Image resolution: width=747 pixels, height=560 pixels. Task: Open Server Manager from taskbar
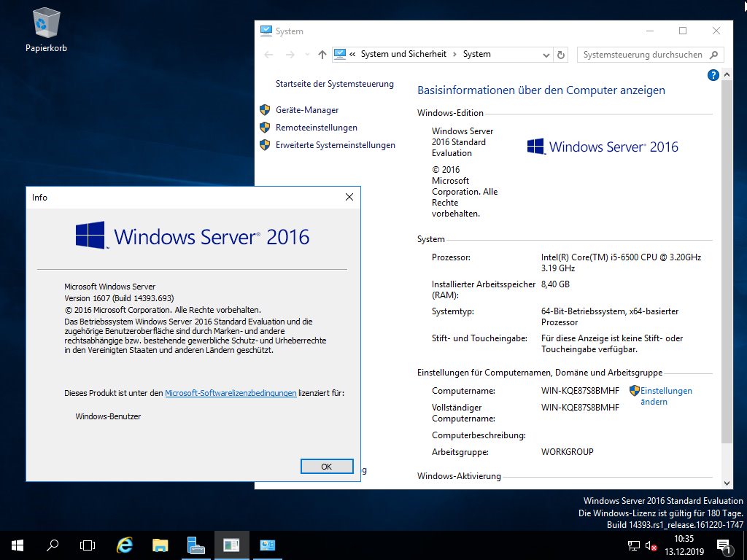coord(196,545)
